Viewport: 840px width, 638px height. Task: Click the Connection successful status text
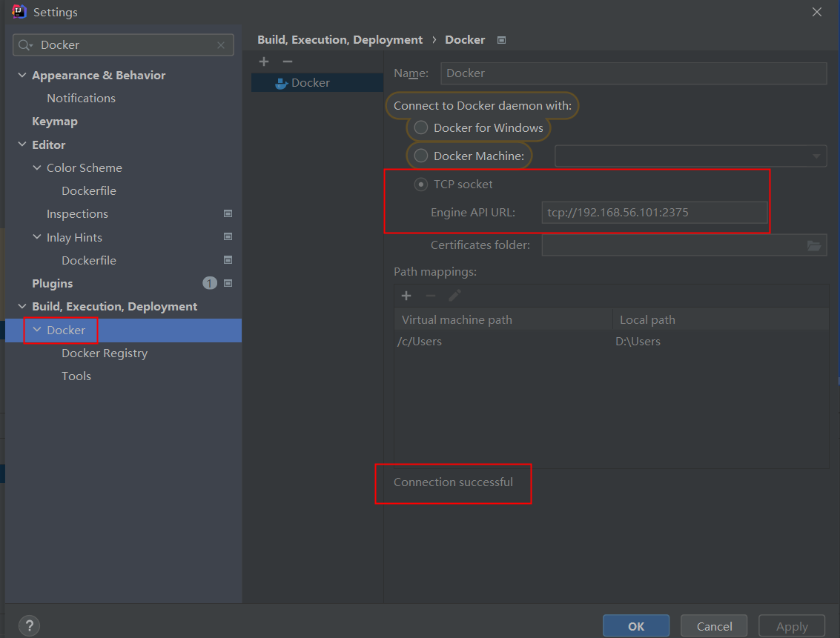(453, 482)
